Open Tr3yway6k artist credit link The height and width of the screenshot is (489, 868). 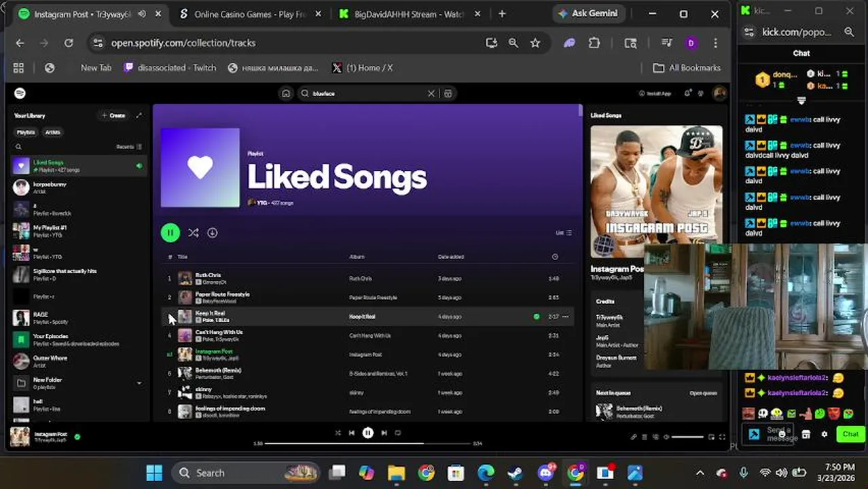pos(609,317)
